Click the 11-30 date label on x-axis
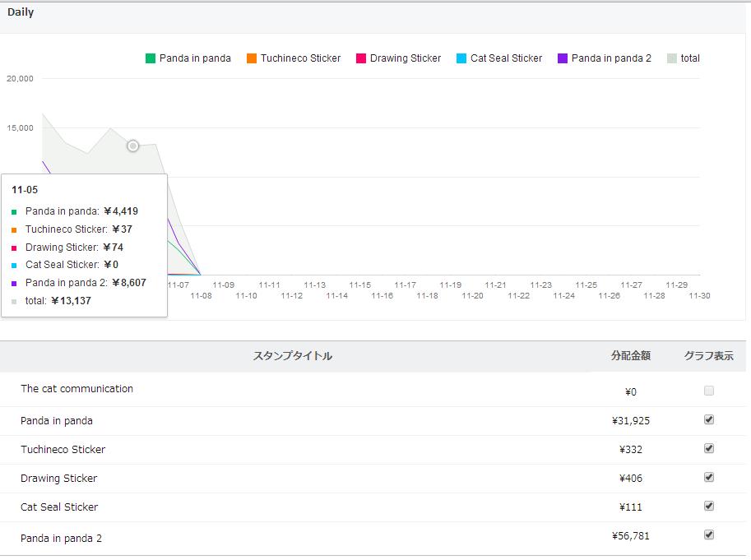The width and height of the screenshot is (751, 560). click(x=699, y=295)
